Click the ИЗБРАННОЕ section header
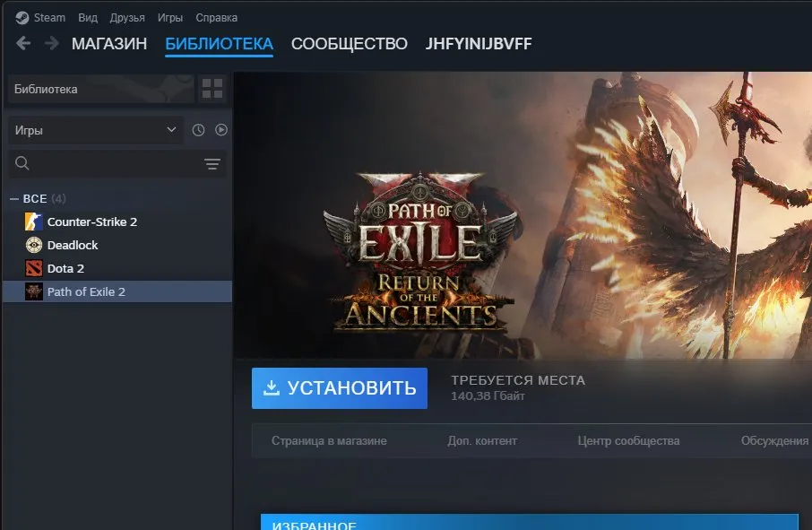This screenshot has width=812, height=530. [530, 522]
